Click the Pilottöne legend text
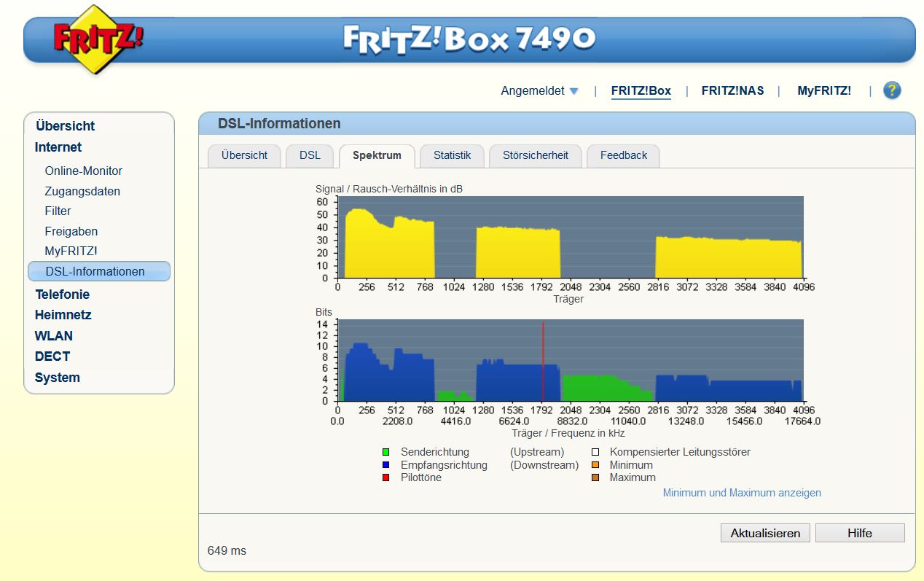Image resolution: width=924 pixels, height=581 pixels. point(421,477)
